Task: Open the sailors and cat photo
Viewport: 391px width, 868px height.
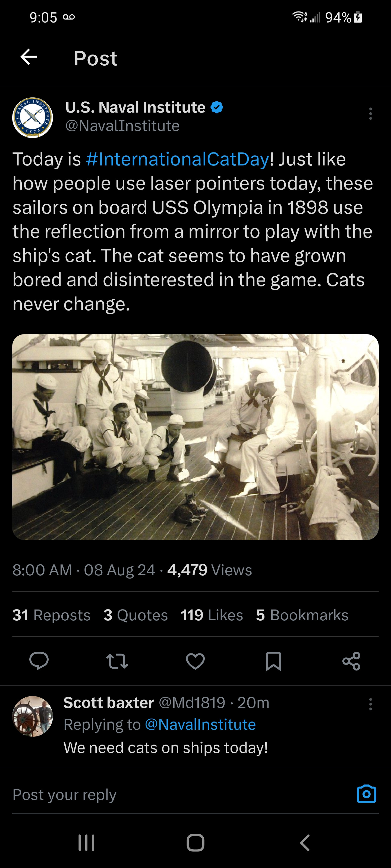Action: pos(195,437)
